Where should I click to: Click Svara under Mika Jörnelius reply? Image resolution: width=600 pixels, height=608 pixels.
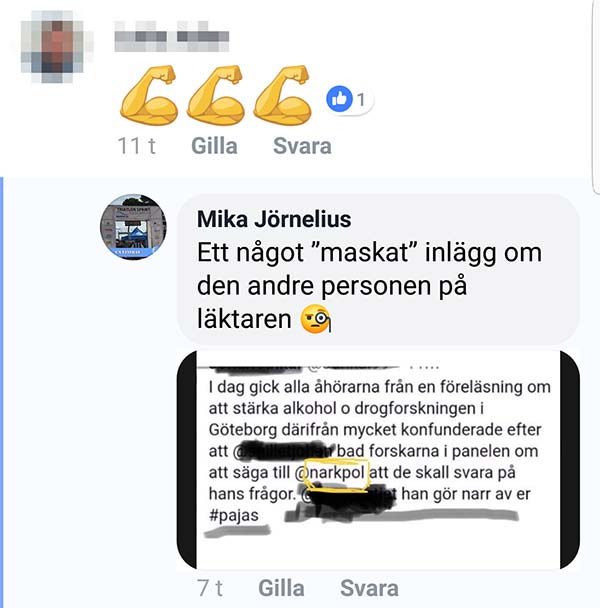coord(369,588)
